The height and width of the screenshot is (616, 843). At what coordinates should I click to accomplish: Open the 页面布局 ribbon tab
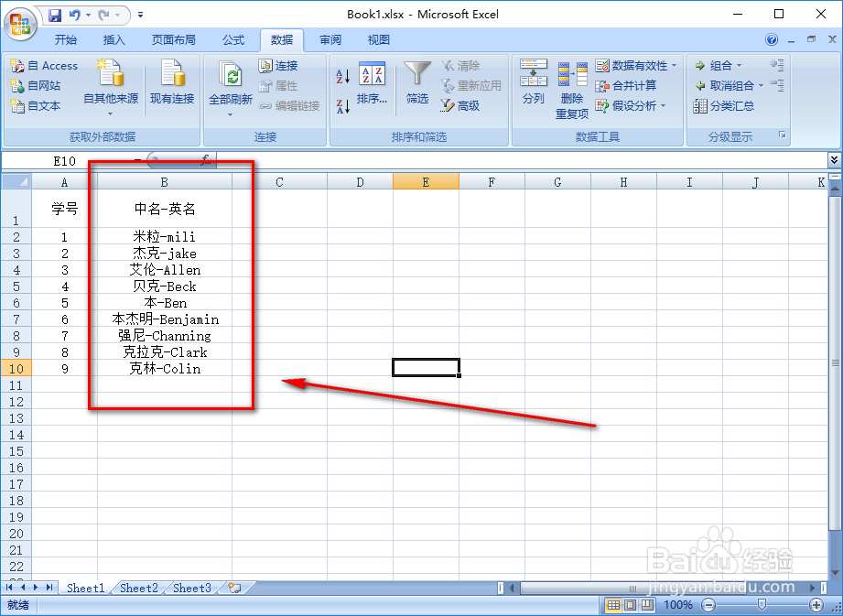click(173, 39)
